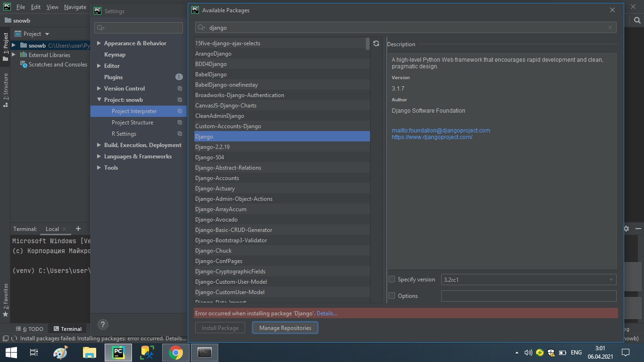Click the copy icon beside Project: snowb
The height and width of the screenshot is (362, 644).
(180, 100)
